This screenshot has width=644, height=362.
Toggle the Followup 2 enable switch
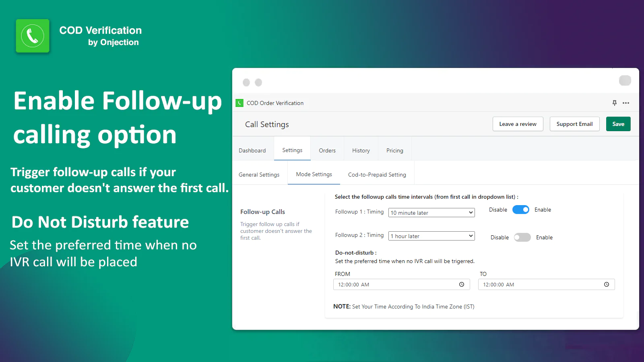[522, 237]
